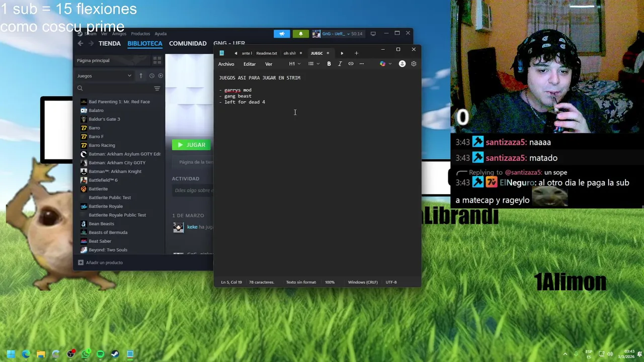Screen dimensions: 644x362
Task: Open the Archivo menu in Notepad
Action: [226, 64]
